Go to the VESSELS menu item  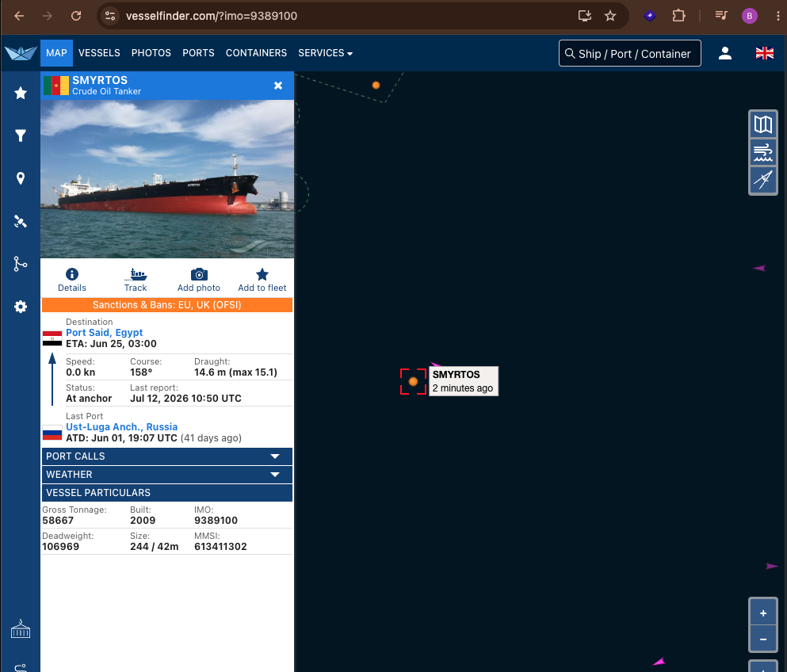click(99, 53)
